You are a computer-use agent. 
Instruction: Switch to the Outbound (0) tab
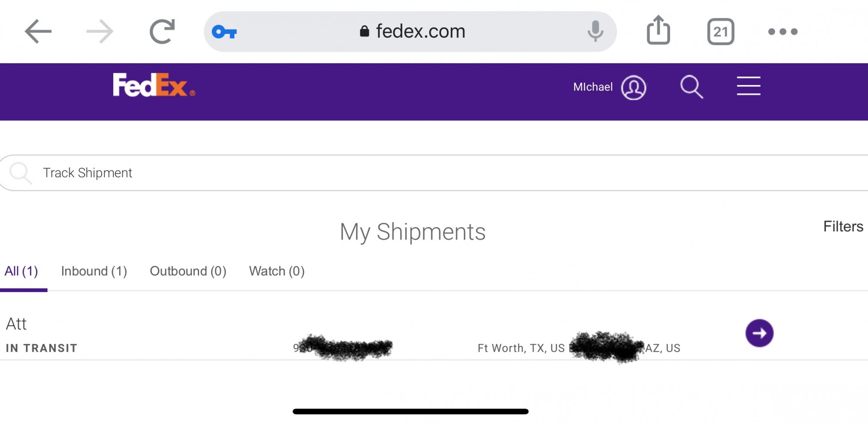[x=188, y=271]
